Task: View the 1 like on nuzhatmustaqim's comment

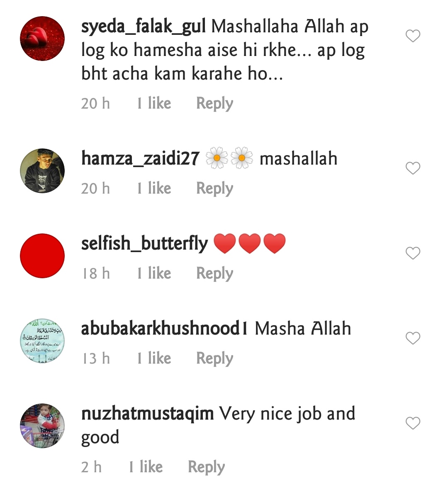Action: pyautogui.click(x=146, y=467)
